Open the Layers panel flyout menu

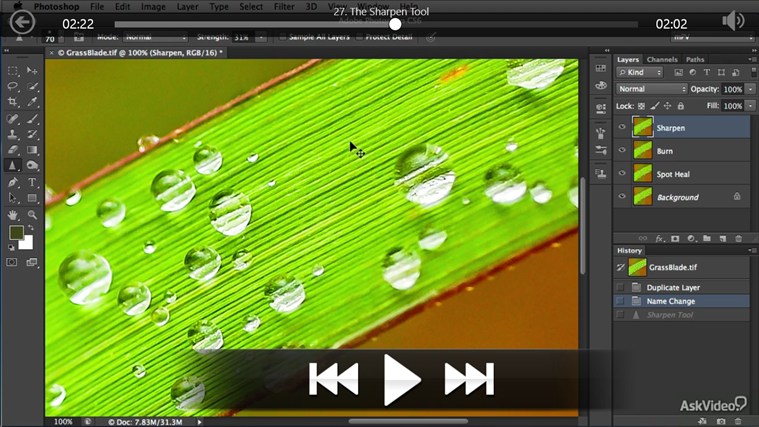point(752,59)
